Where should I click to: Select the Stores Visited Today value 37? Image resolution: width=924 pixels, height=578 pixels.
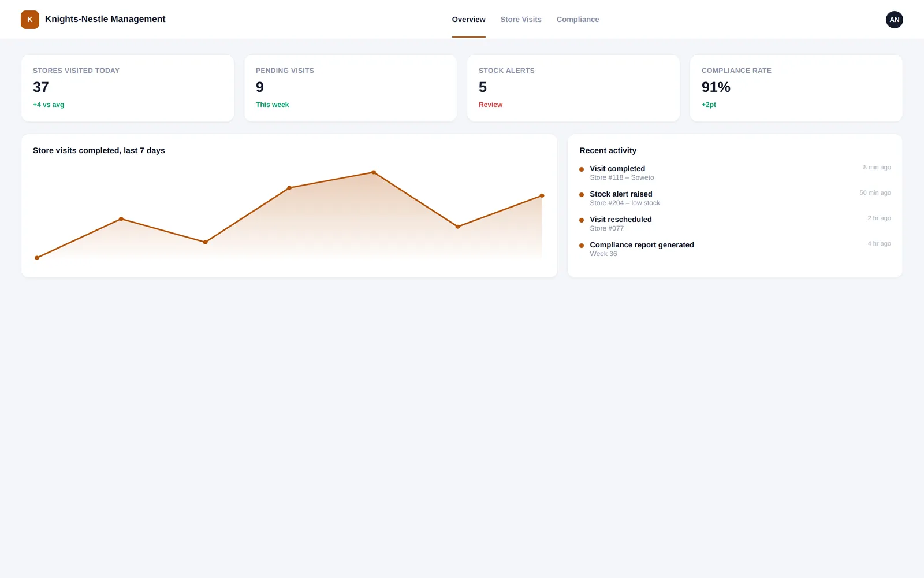41,87
